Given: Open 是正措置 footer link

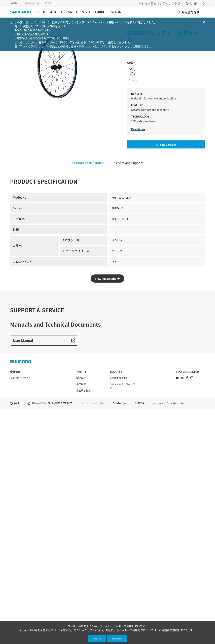Looking at the screenshot, I should click(x=81, y=384).
